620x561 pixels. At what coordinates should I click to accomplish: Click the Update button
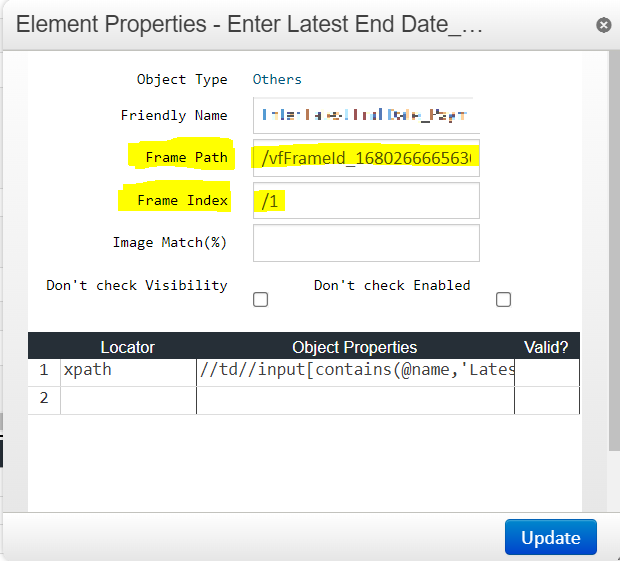550,537
